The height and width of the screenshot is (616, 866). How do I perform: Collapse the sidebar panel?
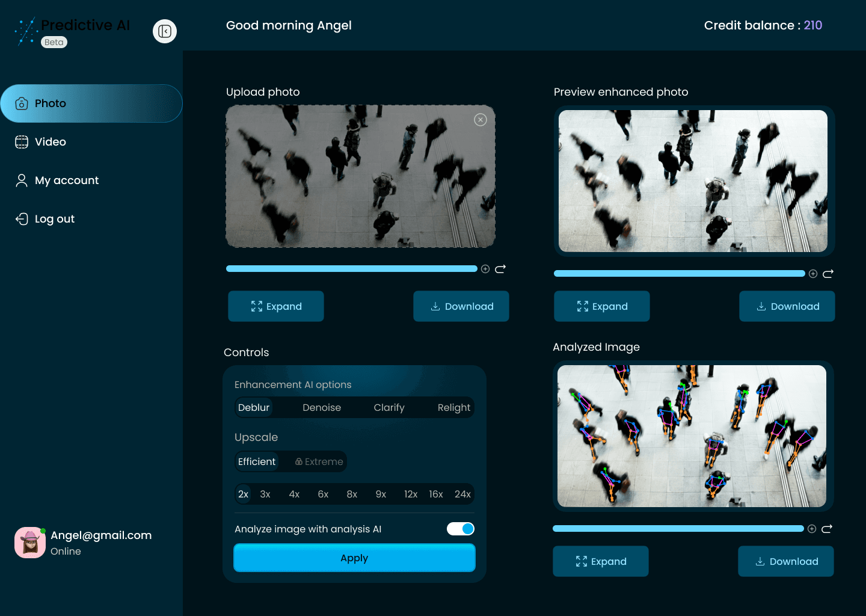[164, 31]
